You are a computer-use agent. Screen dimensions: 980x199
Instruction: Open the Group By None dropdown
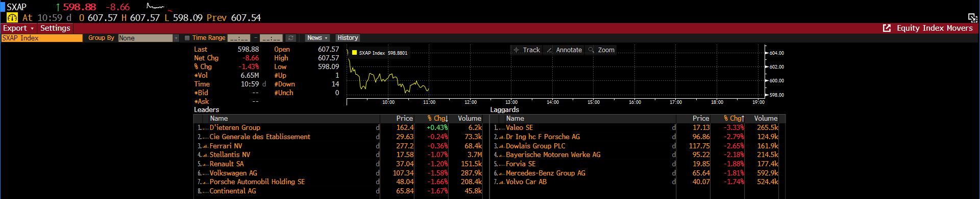tap(149, 38)
